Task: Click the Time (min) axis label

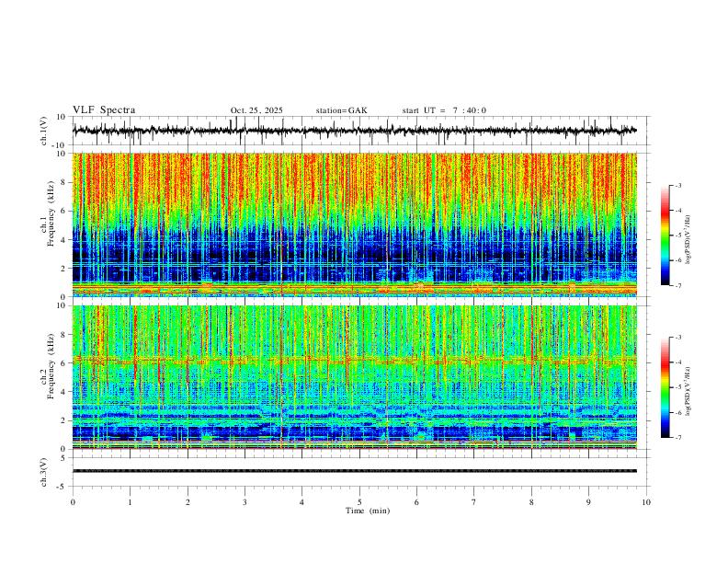Action: (x=368, y=511)
